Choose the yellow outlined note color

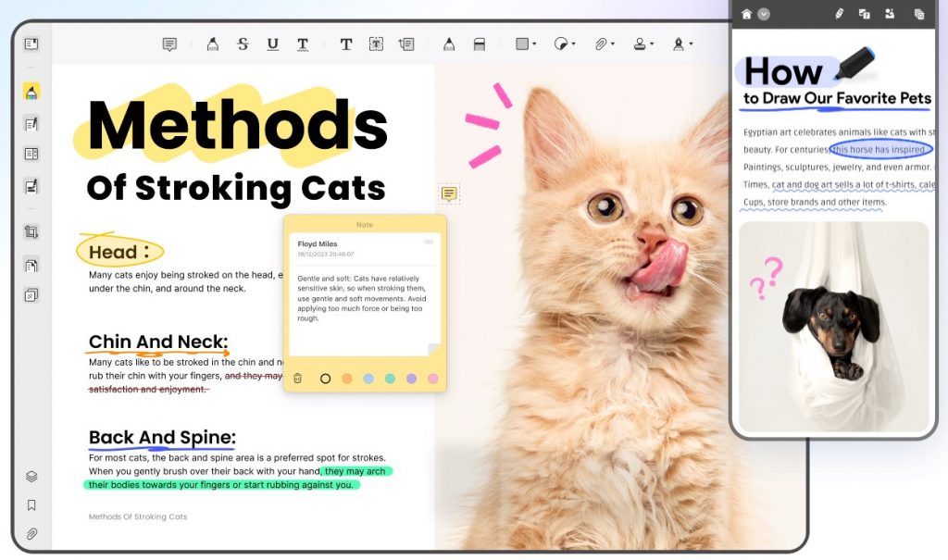325,379
